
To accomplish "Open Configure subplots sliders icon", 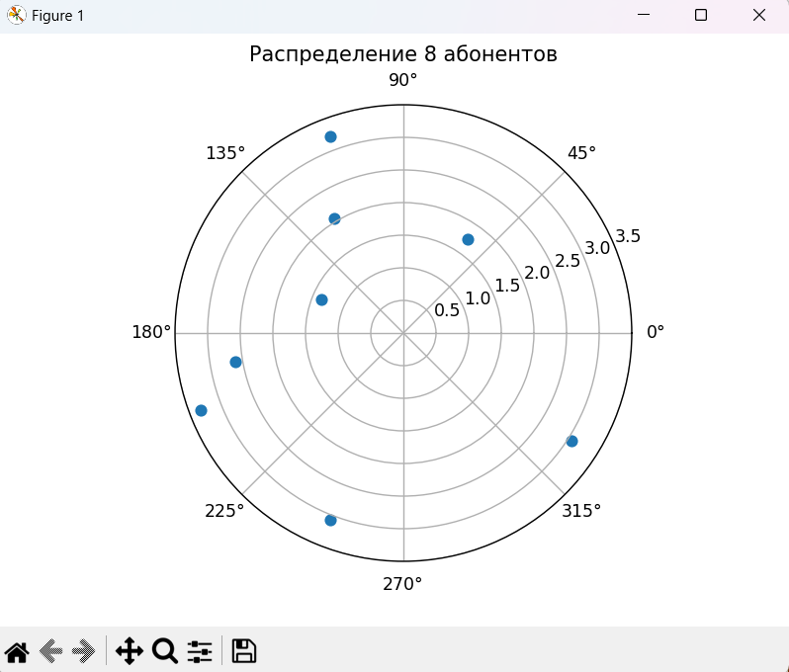I will click(200, 652).
